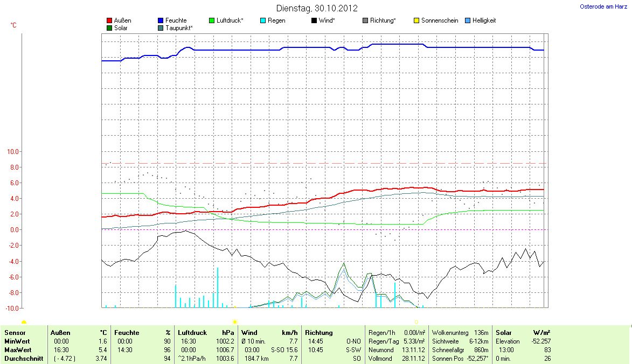This screenshot has width=632, height=364.
Task: Click the yellow sun marker at bottom left
Action: tap(24, 322)
